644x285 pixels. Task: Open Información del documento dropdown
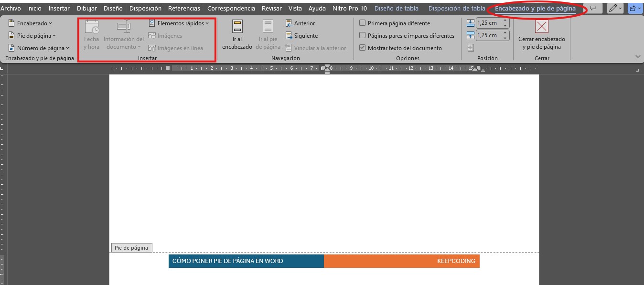pyautogui.click(x=124, y=35)
